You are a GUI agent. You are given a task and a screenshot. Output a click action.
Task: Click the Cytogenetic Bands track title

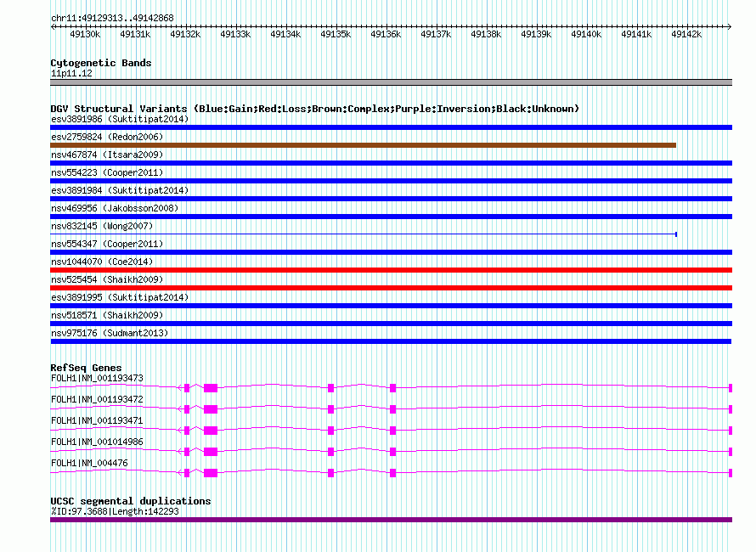101,63
